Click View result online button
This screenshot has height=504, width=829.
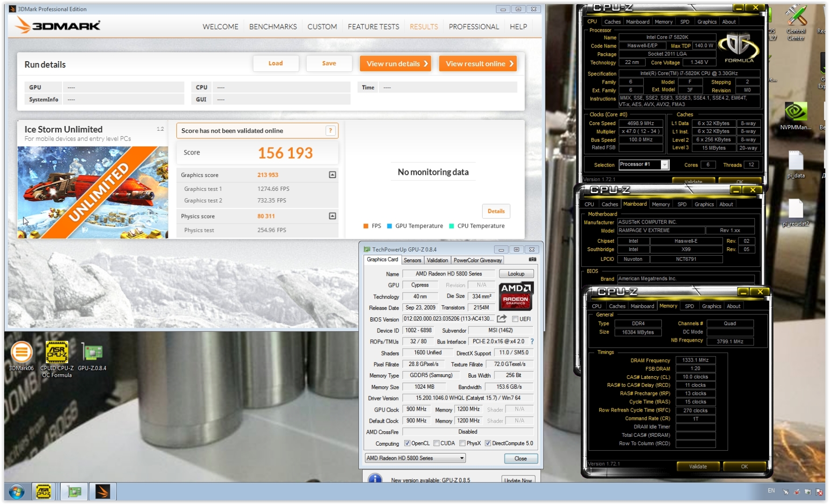[478, 63]
